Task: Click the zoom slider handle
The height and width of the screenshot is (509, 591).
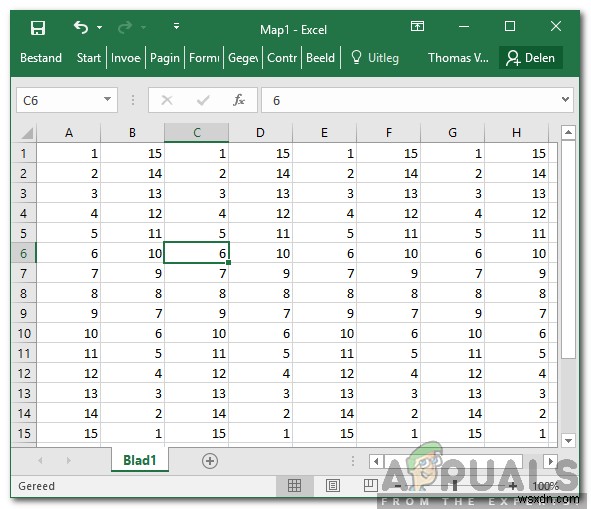Action: (x=455, y=486)
